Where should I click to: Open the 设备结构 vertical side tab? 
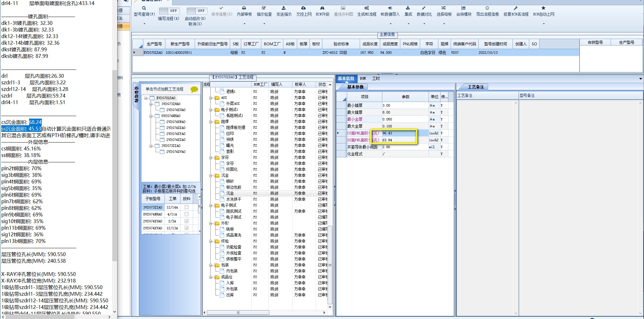tap(136, 95)
